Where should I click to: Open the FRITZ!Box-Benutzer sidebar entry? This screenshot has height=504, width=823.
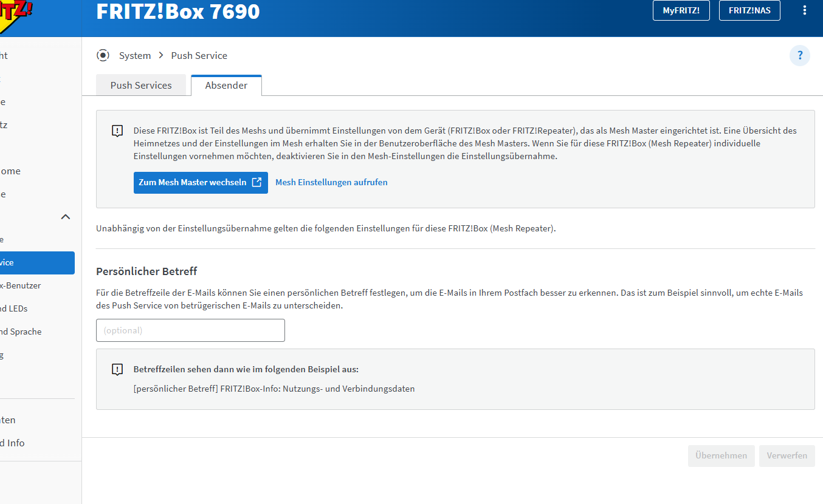tap(21, 285)
